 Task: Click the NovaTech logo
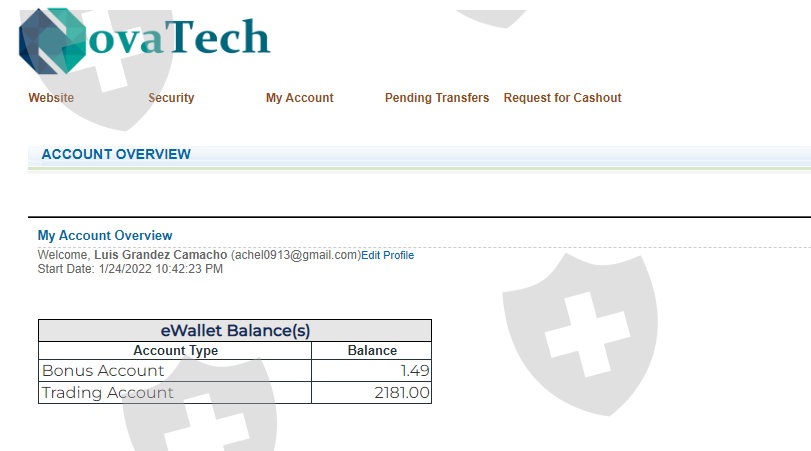coord(145,40)
